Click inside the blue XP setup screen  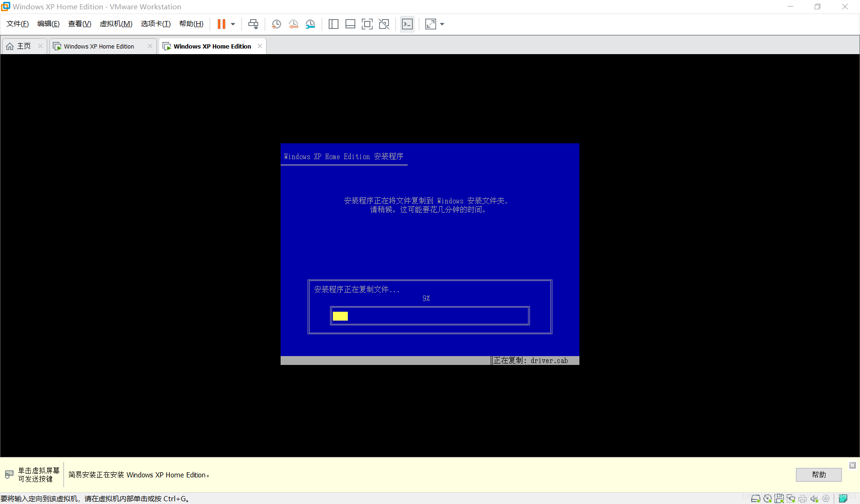[x=430, y=254]
